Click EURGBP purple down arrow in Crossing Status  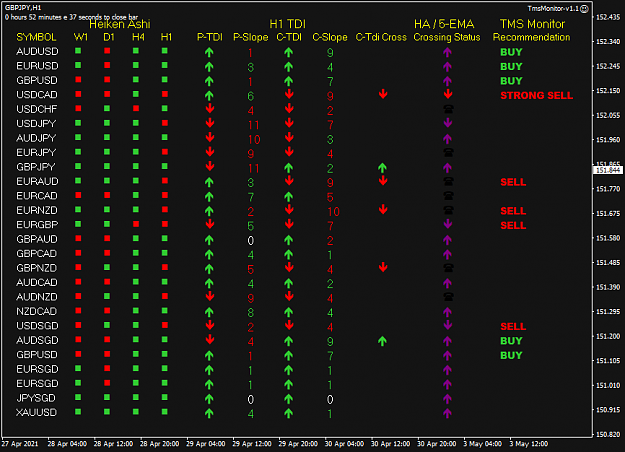pyautogui.click(x=448, y=224)
